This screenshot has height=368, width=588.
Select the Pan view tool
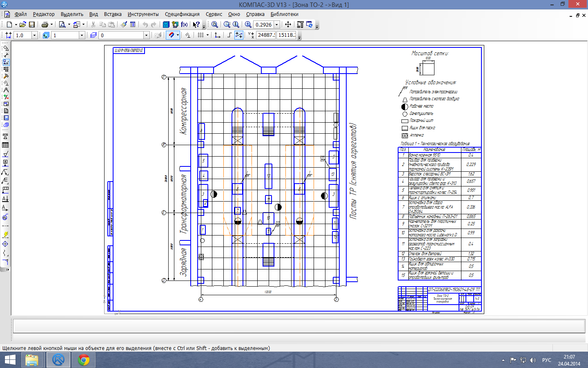tap(288, 25)
